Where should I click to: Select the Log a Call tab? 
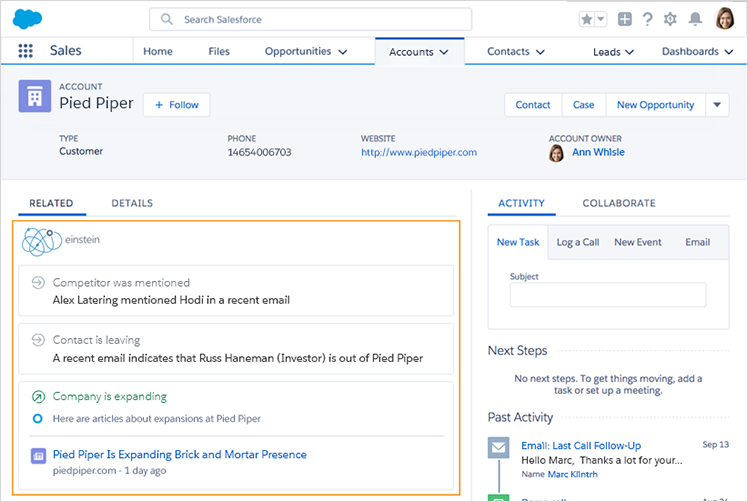tap(578, 242)
